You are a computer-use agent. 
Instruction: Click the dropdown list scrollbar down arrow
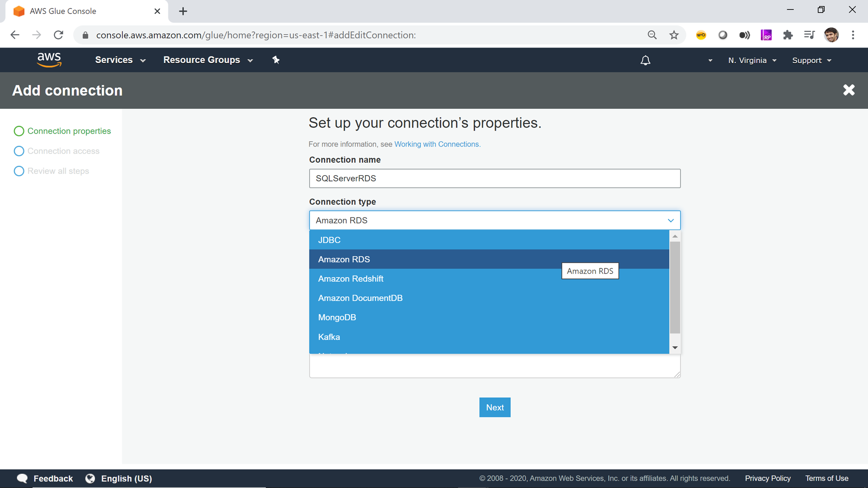click(x=675, y=347)
